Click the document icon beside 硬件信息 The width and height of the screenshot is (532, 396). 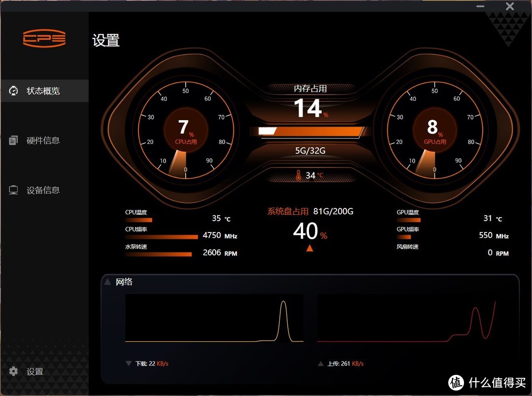point(13,140)
